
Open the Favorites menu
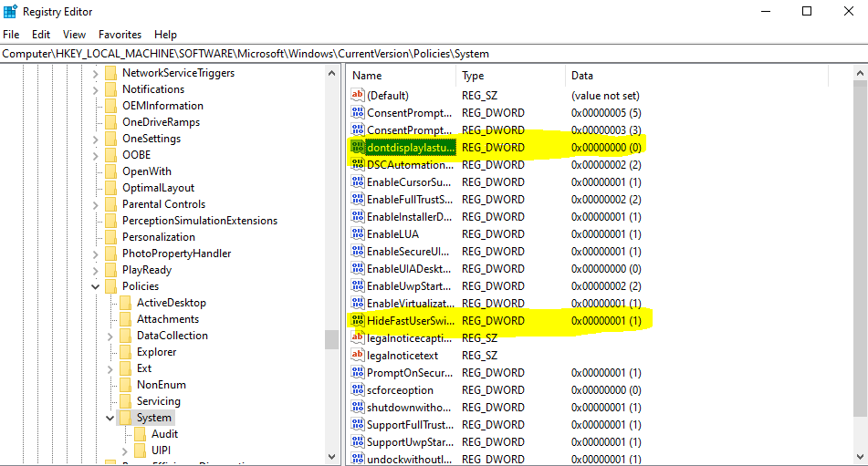tap(120, 35)
